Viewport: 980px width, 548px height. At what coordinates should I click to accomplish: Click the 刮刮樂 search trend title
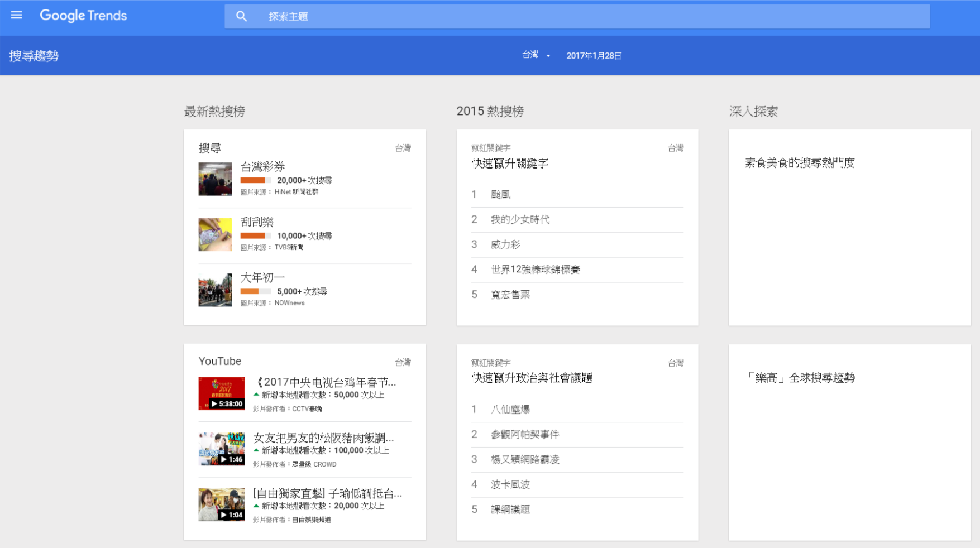[257, 222]
